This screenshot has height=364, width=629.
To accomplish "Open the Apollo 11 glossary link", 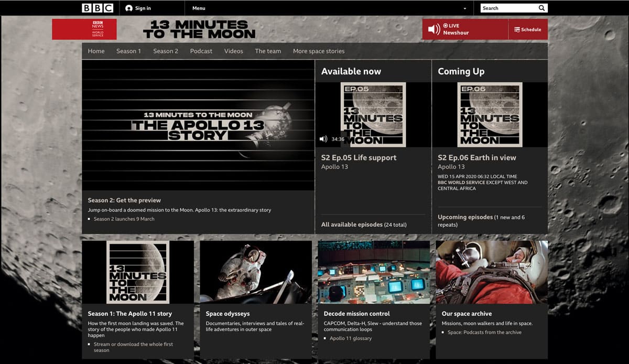I will 351,338.
